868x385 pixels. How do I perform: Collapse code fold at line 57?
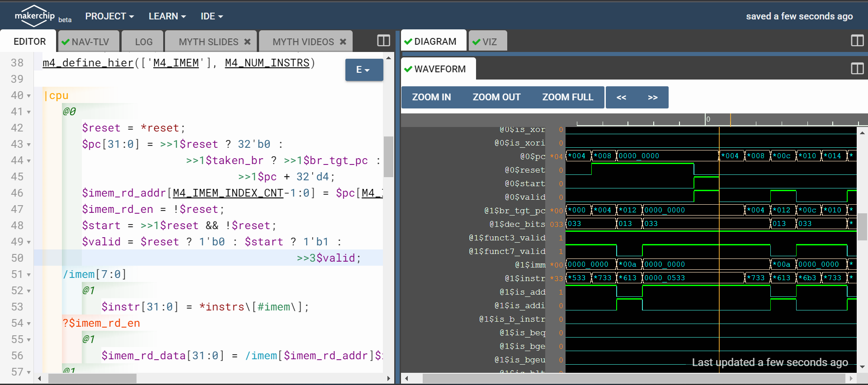click(x=29, y=372)
